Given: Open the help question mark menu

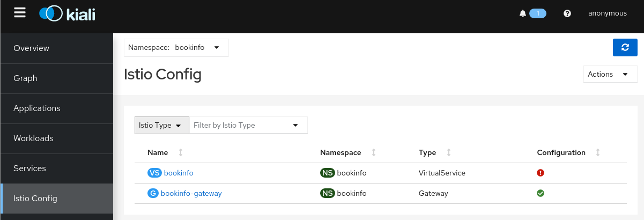Looking at the screenshot, I should [x=567, y=14].
